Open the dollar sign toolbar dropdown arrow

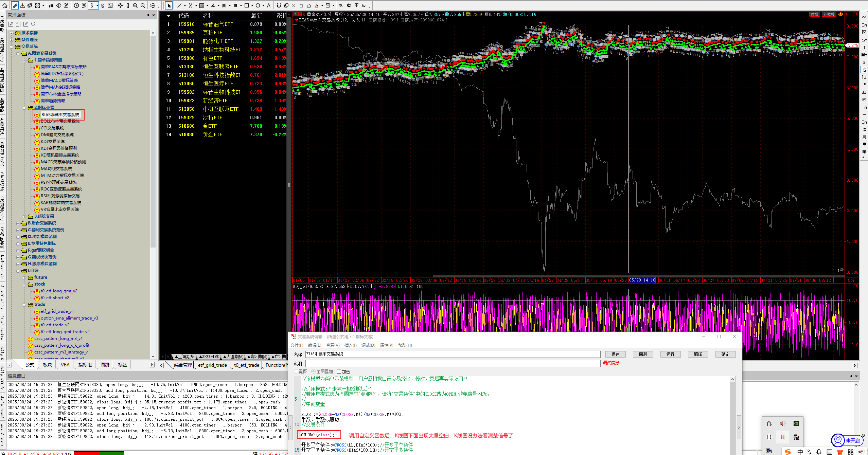pyautogui.click(x=97, y=5)
